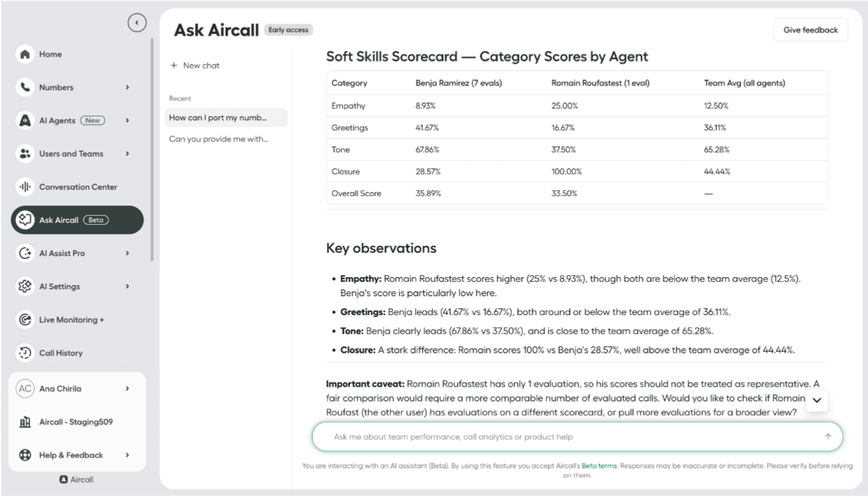This screenshot has height=496, width=868.
Task: Click the Users and Teams people icon
Action: click(x=25, y=154)
